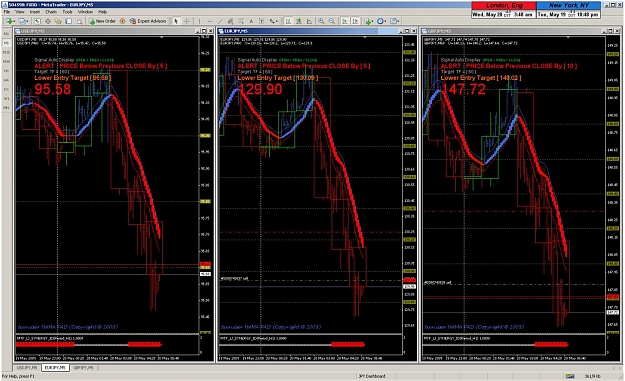Open the Data Window toolbar icon

(x=48, y=21)
